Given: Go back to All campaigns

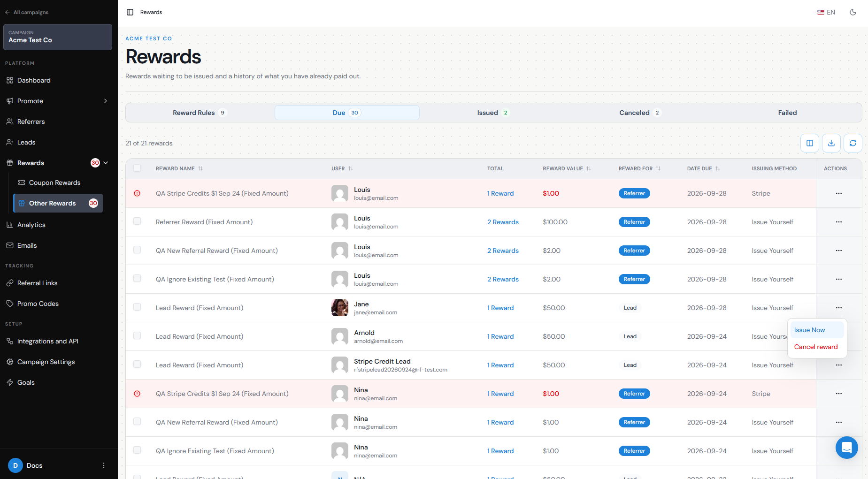Looking at the screenshot, I should coord(27,12).
